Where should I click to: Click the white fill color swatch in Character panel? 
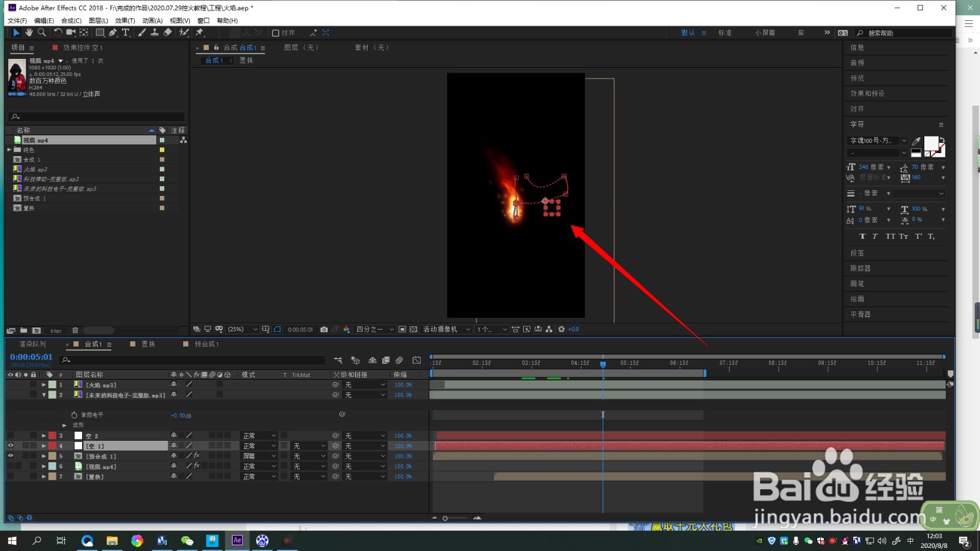931,143
